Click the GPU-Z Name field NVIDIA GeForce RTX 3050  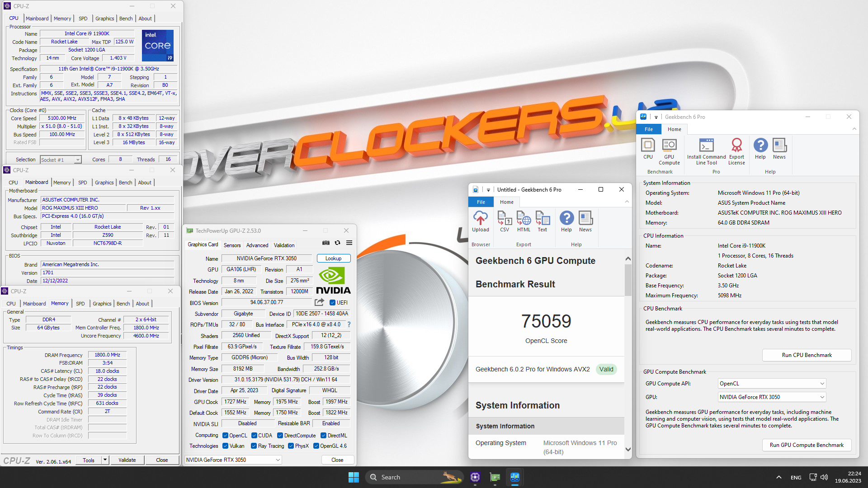266,258
